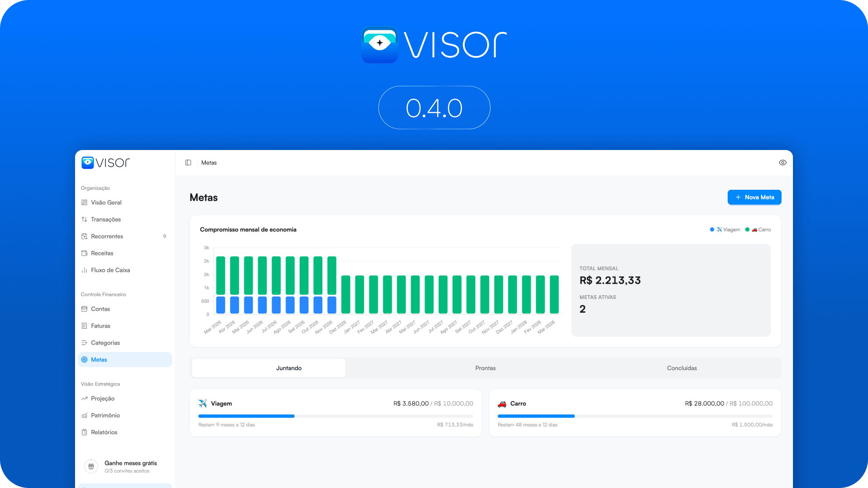Image resolution: width=868 pixels, height=488 pixels.
Task: Open Receitas page
Action: 102,253
